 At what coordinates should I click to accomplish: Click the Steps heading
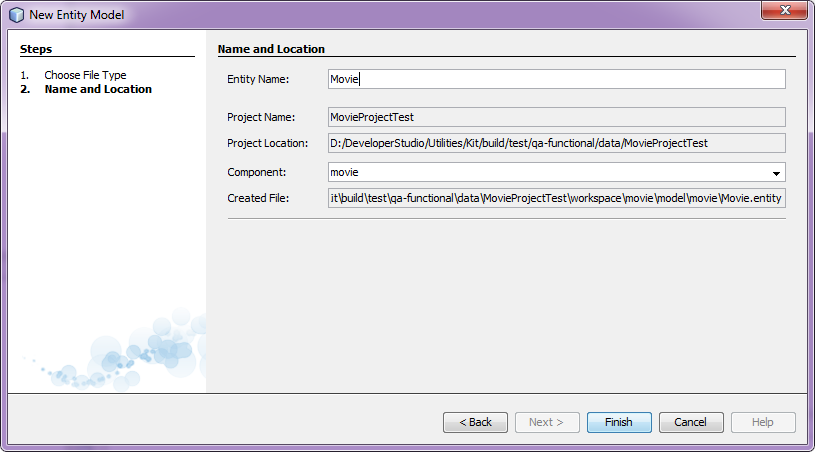[x=36, y=49]
